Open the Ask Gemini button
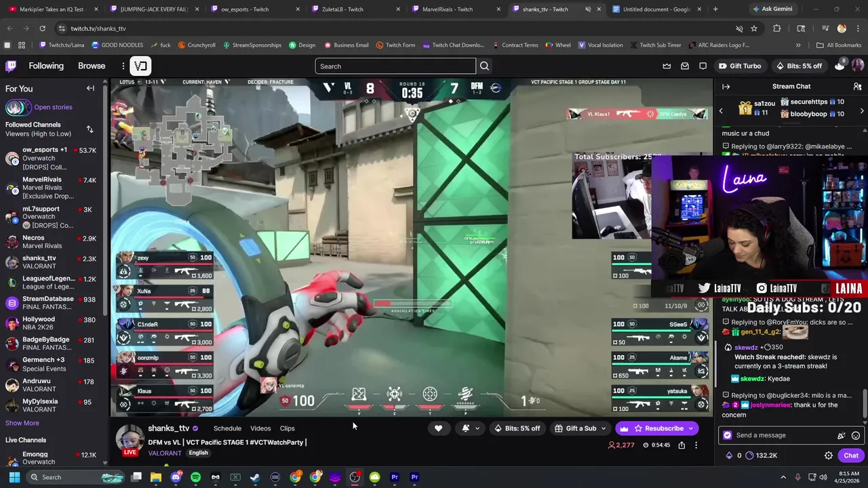 [x=772, y=9]
